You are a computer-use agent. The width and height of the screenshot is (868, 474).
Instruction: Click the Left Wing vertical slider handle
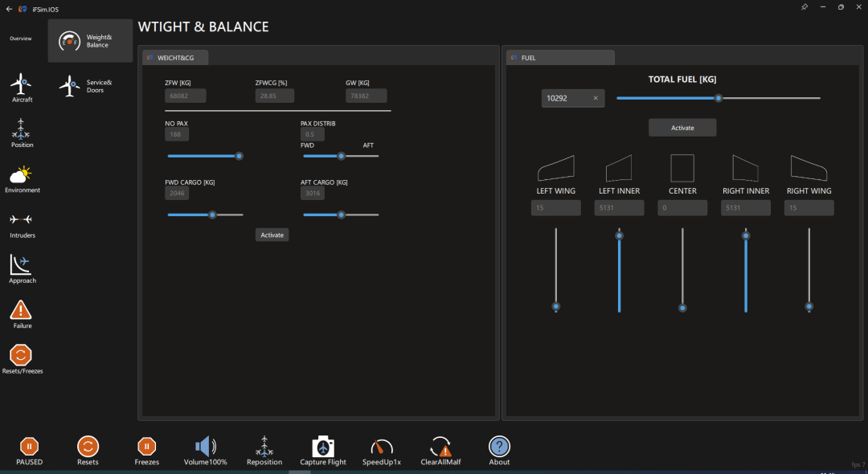coord(556,306)
